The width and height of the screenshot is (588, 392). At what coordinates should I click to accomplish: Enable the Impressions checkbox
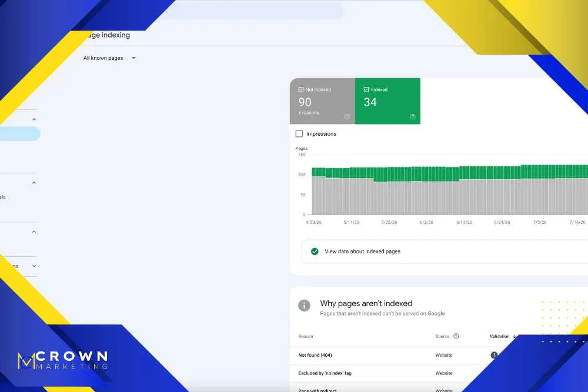pyautogui.click(x=299, y=134)
